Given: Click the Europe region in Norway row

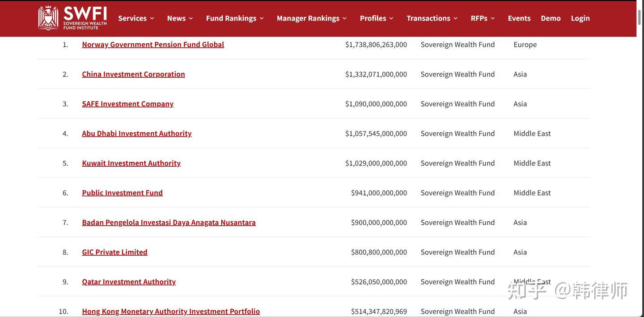Looking at the screenshot, I should pos(525,44).
